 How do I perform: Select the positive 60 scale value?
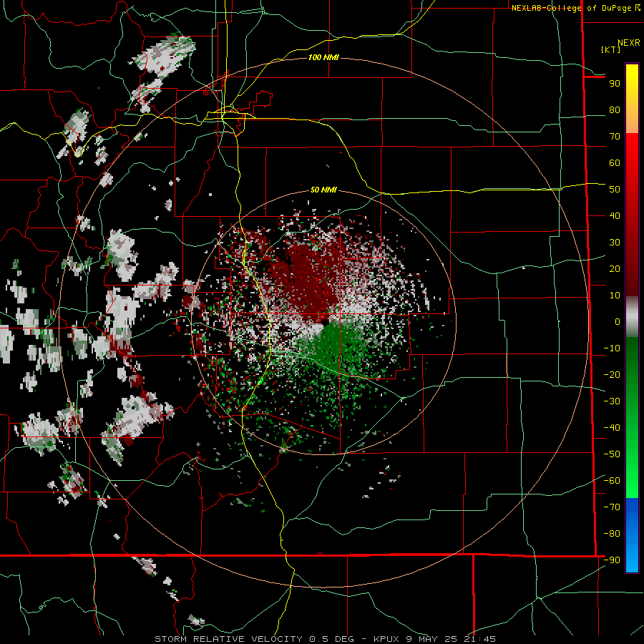615,163
